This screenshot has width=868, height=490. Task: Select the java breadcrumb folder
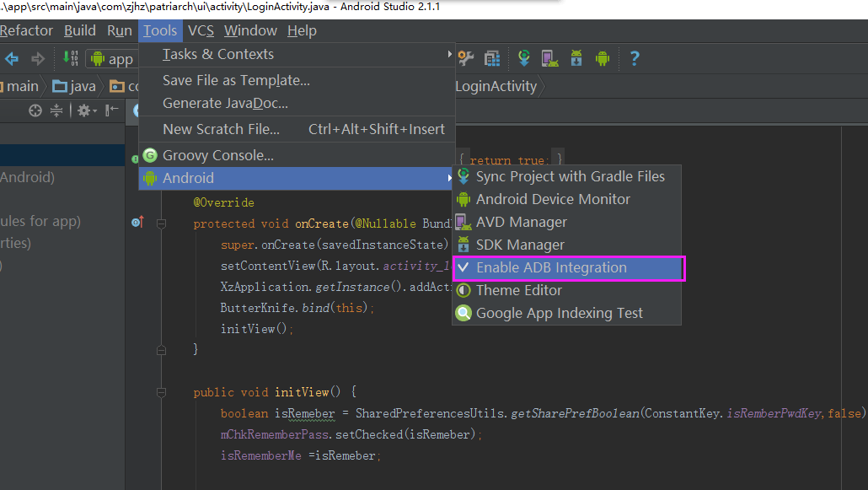[74, 87]
